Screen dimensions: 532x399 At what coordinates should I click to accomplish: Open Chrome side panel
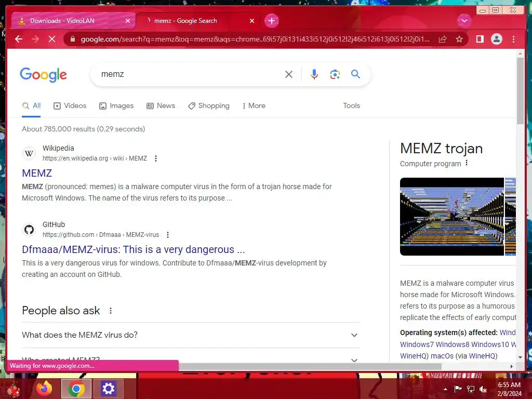click(x=480, y=39)
